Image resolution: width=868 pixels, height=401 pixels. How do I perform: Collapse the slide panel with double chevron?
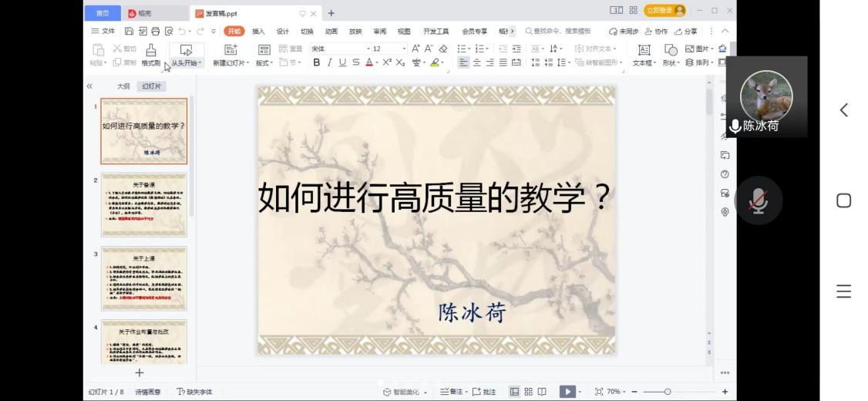click(89, 86)
